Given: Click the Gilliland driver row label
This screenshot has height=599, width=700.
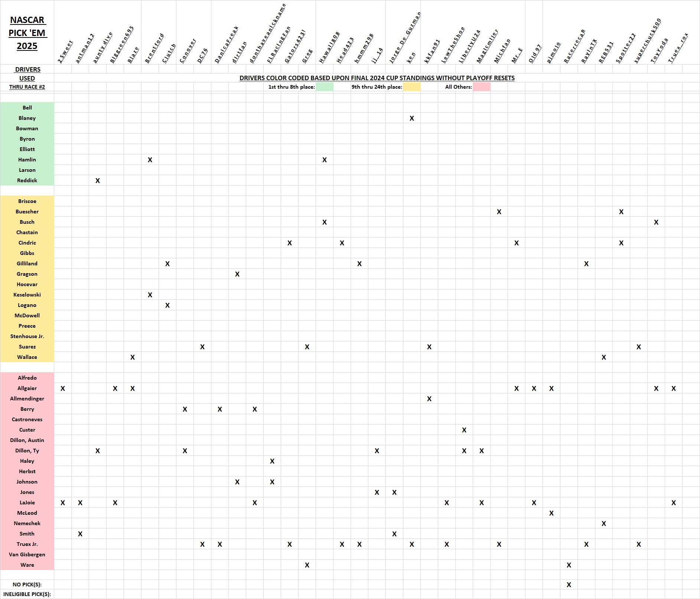Looking at the screenshot, I should 27,264.
